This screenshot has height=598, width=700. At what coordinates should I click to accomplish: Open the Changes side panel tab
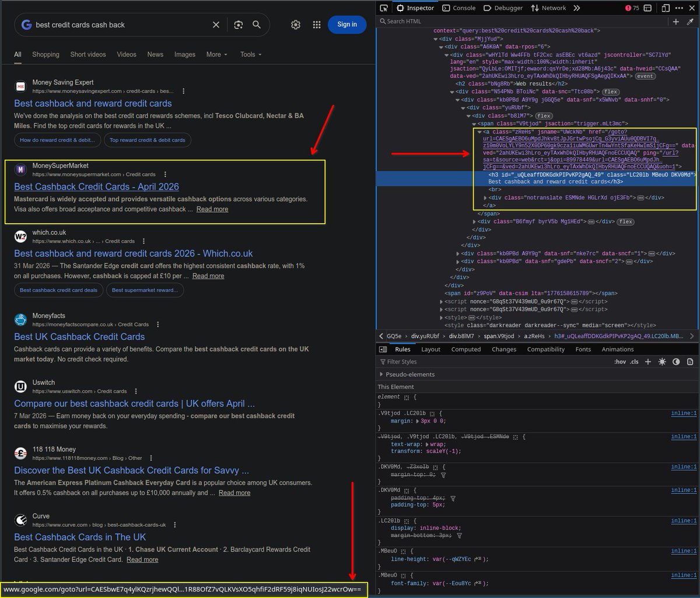click(x=504, y=349)
